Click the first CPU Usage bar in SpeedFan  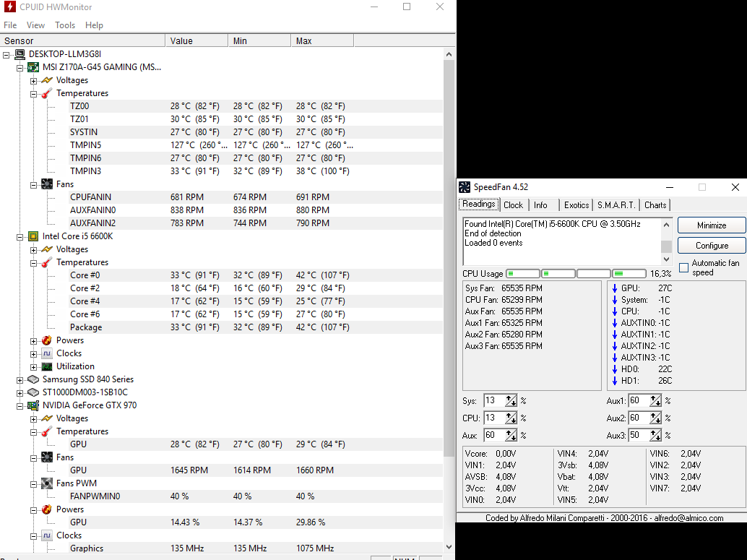[522, 274]
